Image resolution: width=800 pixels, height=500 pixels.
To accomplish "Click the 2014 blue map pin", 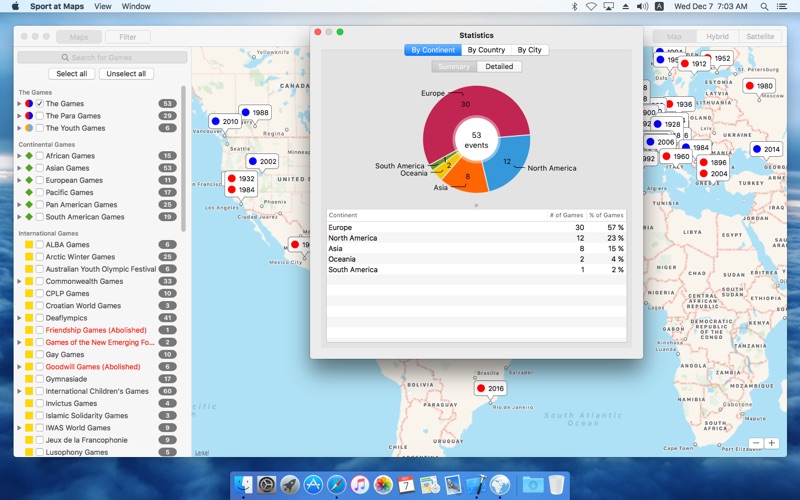I will point(766,149).
